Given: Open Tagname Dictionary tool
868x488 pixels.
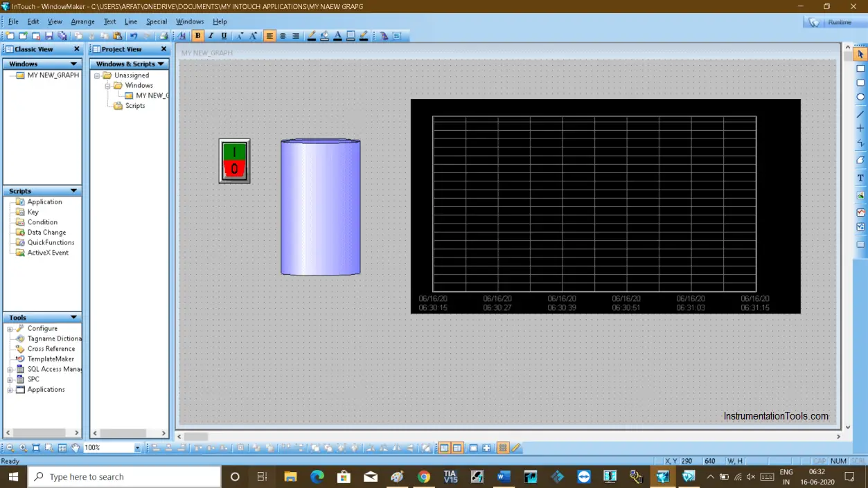Looking at the screenshot, I should pyautogui.click(x=54, y=338).
